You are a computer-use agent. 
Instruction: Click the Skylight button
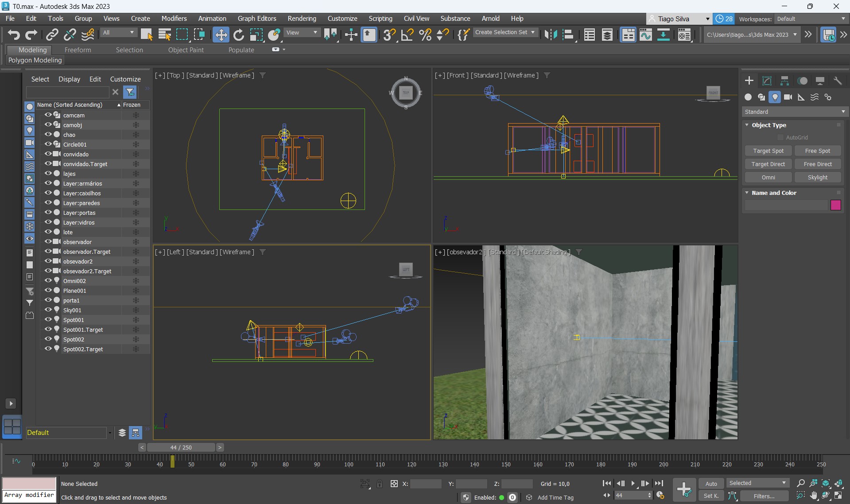point(817,178)
